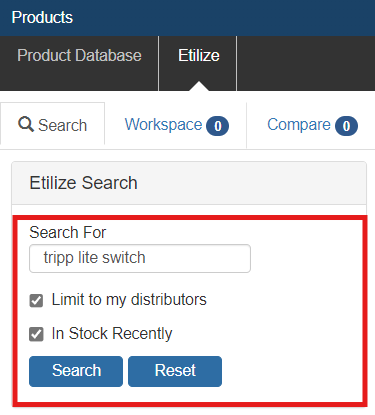This screenshot has width=375, height=415.
Task: Uncheck the In Stock Recently checkbox
Action: click(x=36, y=334)
